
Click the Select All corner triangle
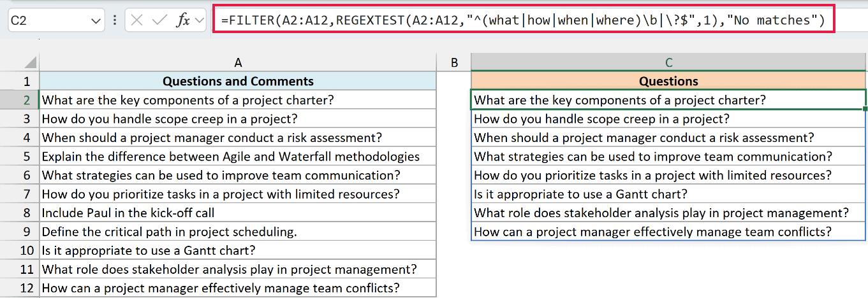click(30, 63)
